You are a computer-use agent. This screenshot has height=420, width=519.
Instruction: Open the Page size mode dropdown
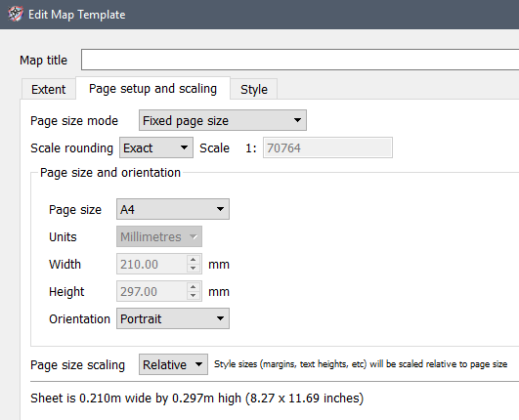click(x=223, y=120)
